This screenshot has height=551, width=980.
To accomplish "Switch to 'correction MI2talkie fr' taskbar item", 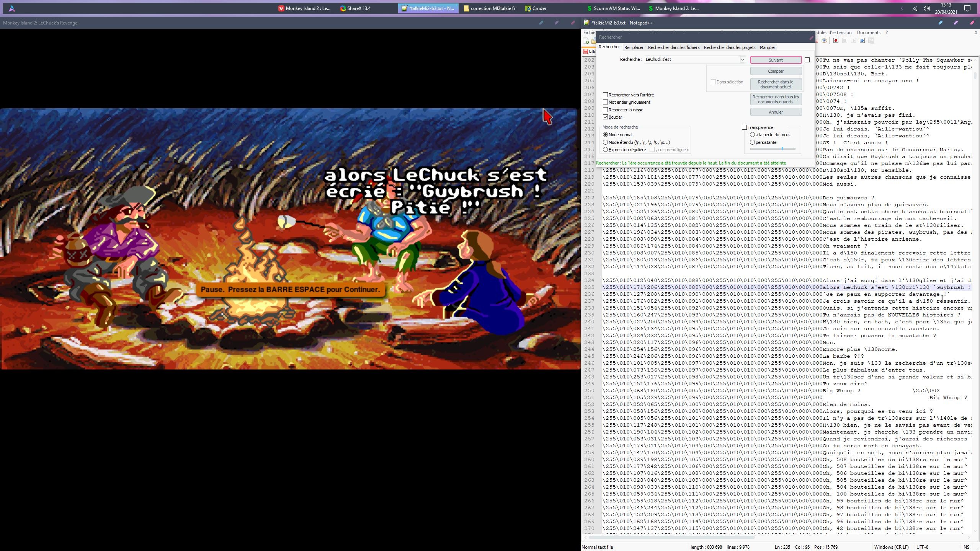I will pos(490,8).
